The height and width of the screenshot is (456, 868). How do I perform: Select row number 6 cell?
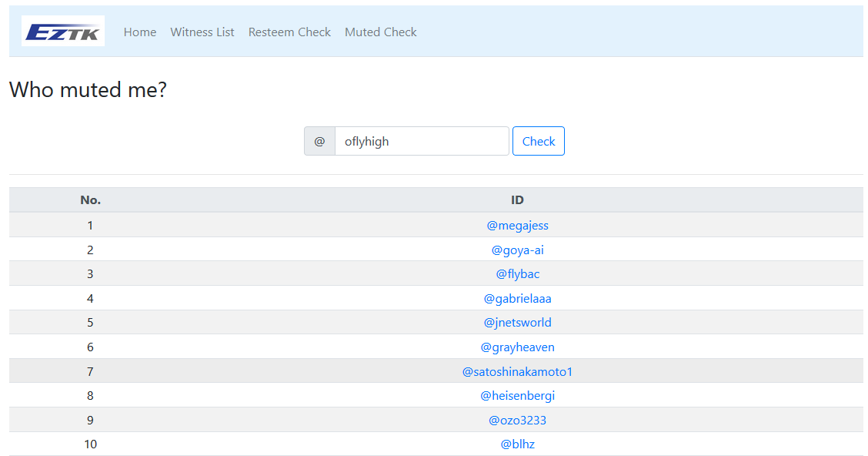point(90,347)
